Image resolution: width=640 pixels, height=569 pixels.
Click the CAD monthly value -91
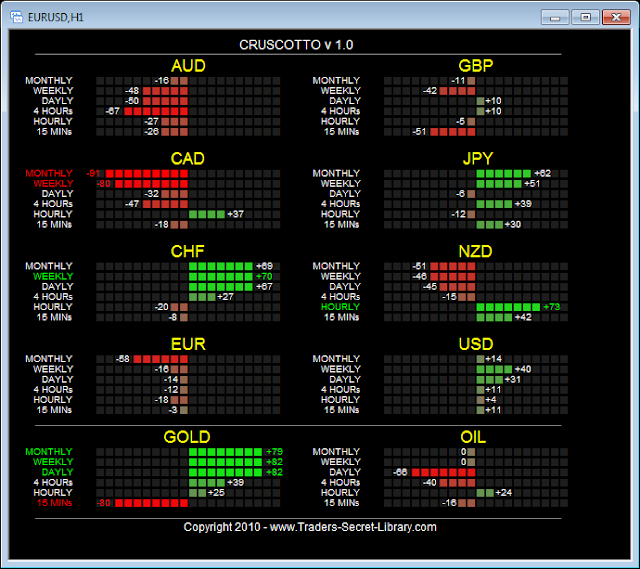[93, 173]
